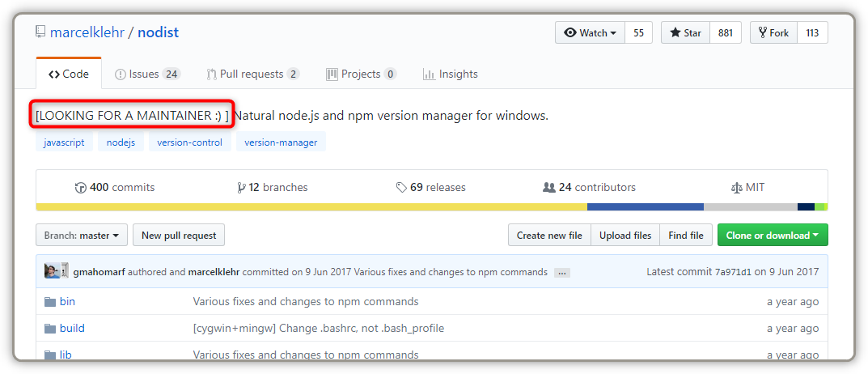Open the bin folder

pyautogui.click(x=67, y=301)
